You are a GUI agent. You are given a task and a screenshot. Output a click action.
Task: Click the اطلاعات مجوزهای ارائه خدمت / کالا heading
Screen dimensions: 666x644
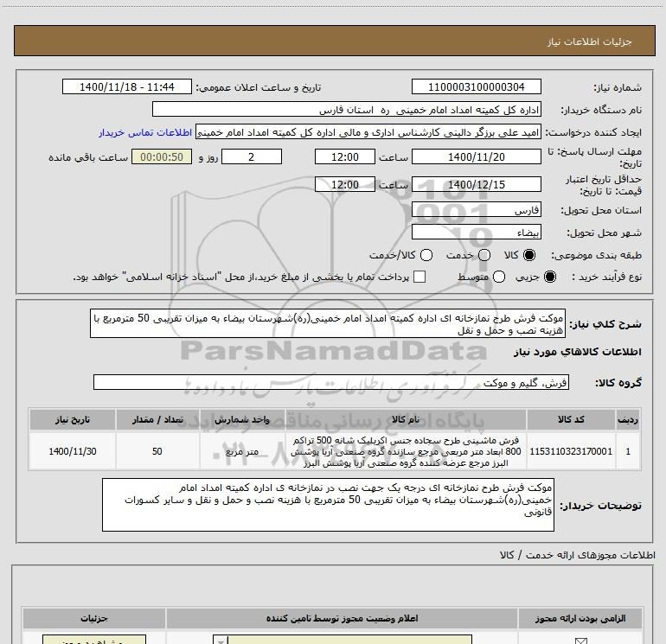pyautogui.click(x=577, y=555)
